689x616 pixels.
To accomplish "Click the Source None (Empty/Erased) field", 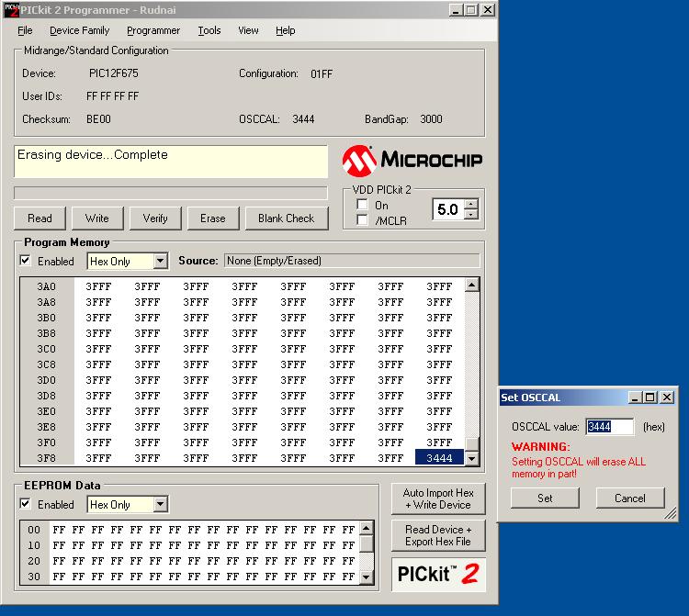I will 352,261.
